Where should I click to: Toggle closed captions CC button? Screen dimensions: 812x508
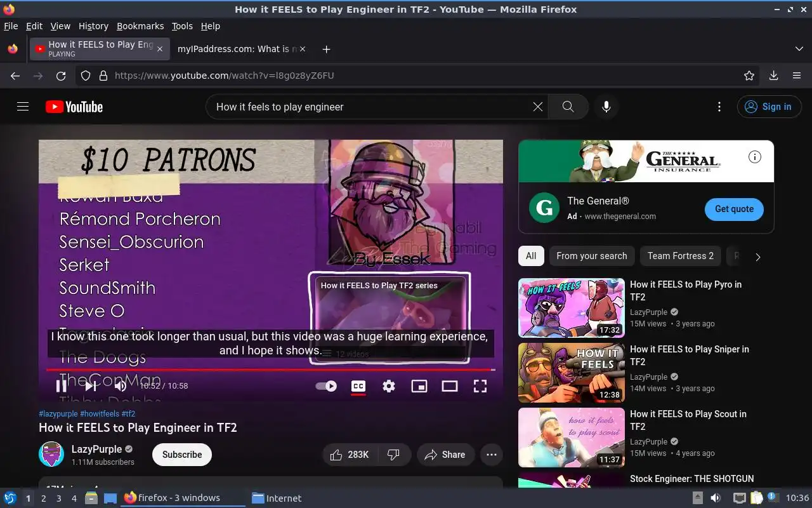358,385
